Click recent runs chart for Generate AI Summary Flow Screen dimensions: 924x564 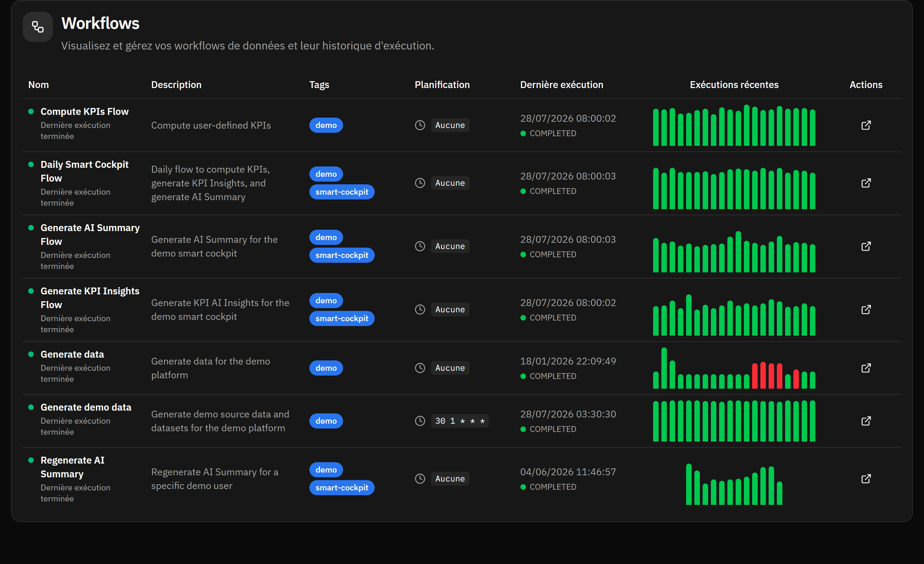(734, 251)
